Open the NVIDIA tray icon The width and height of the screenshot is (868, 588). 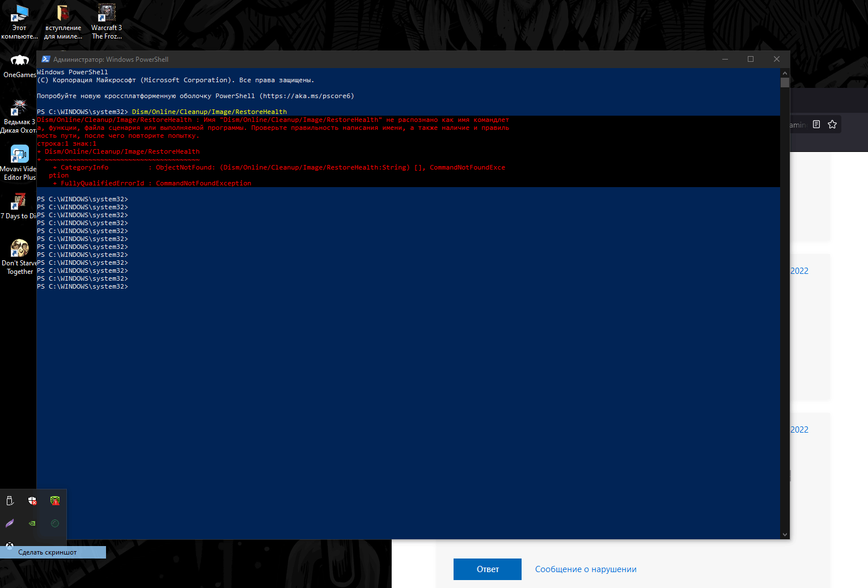pos(32,523)
